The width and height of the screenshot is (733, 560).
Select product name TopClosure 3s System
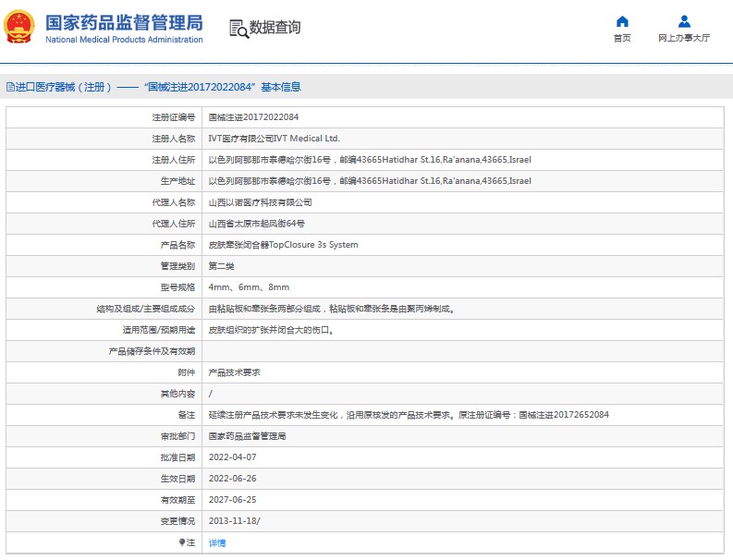pos(283,245)
